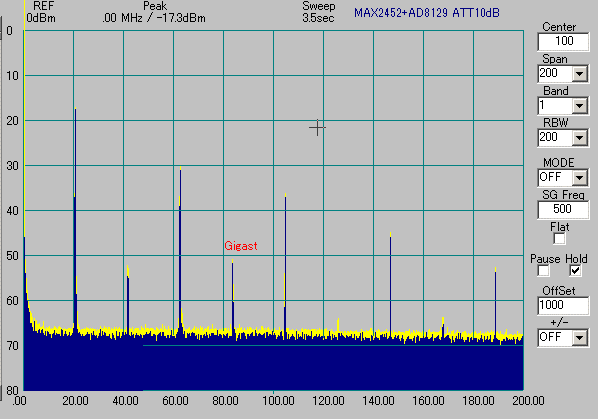This screenshot has width=598, height=419.
Task: Click the MAX2452+AD8129 ATT10dB title text
Action: [x=427, y=13]
